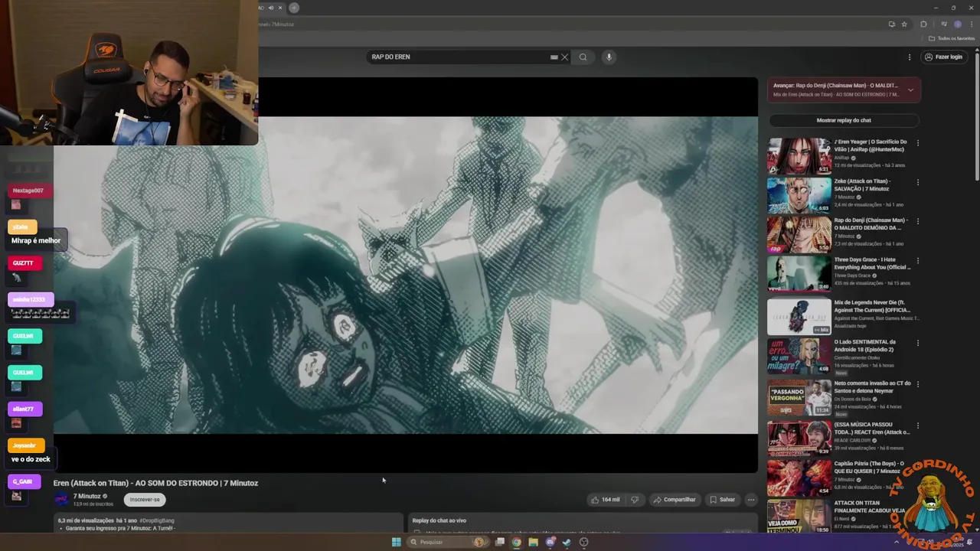The height and width of the screenshot is (551, 980).
Task: Click the Salvar button
Action: click(722, 500)
